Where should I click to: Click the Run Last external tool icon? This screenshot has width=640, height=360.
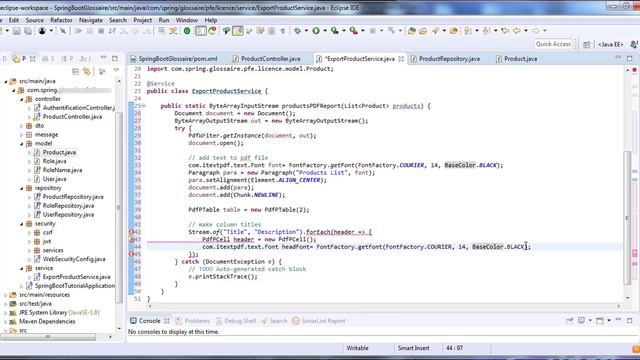click(x=353, y=31)
